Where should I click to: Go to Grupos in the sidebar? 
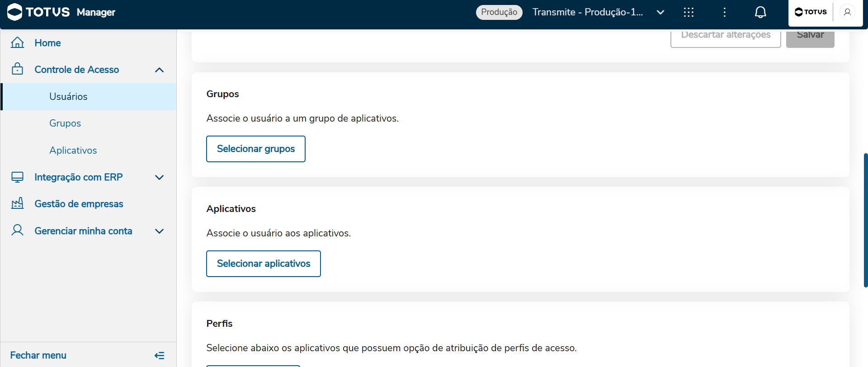pyautogui.click(x=65, y=123)
